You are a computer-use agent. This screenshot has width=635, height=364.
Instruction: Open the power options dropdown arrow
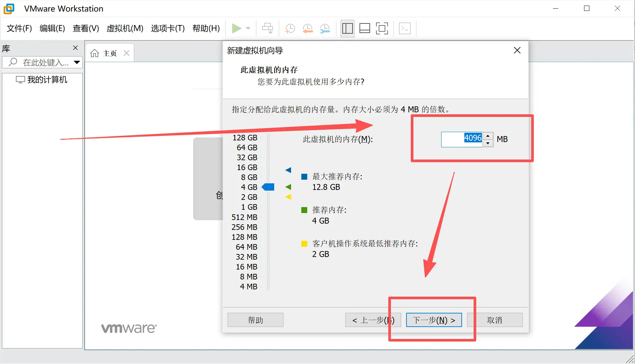[x=248, y=28]
